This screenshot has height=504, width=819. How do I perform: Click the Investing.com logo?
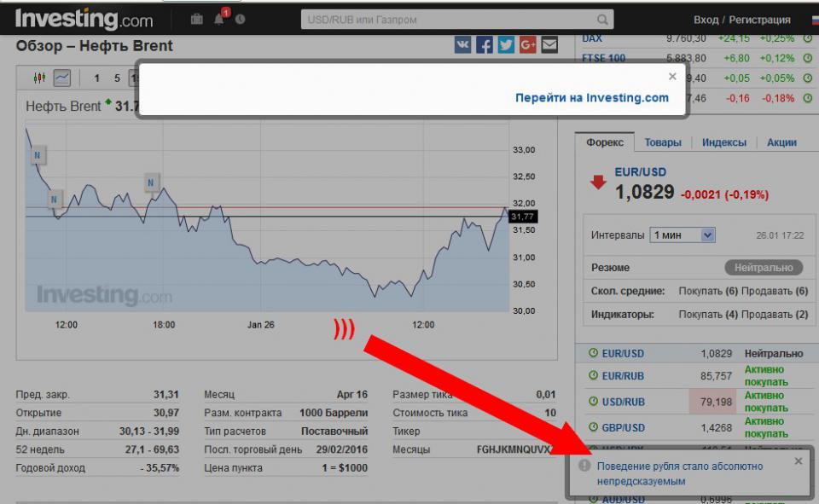tap(84, 19)
